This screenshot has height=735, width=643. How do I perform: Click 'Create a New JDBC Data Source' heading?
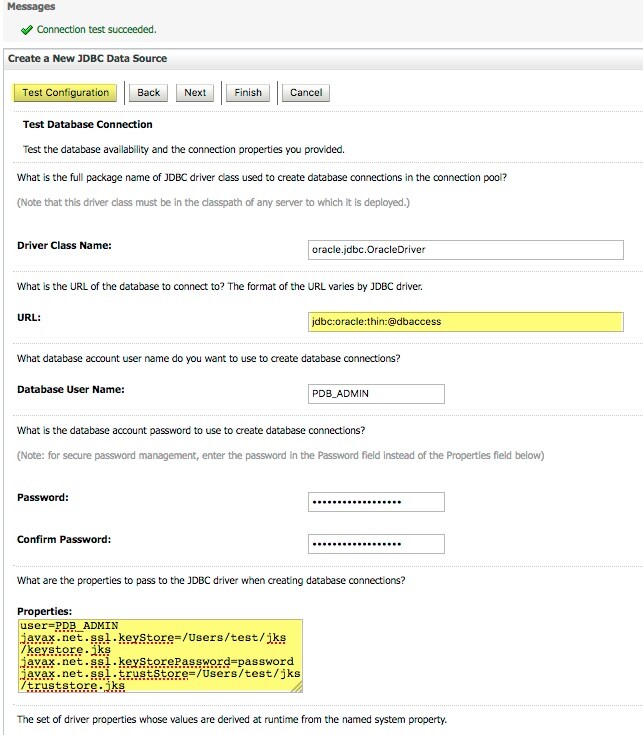[x=88, y=59]
